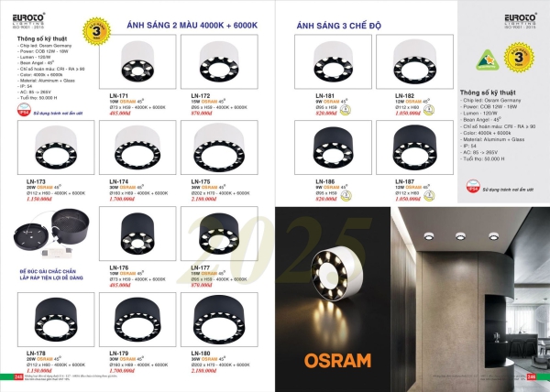The height and width of the screenshot is (392, 550).
Task: Click the heading ÁNH SÁNG 3 CHẾ ĐỘ
Action: click(339, 26)
